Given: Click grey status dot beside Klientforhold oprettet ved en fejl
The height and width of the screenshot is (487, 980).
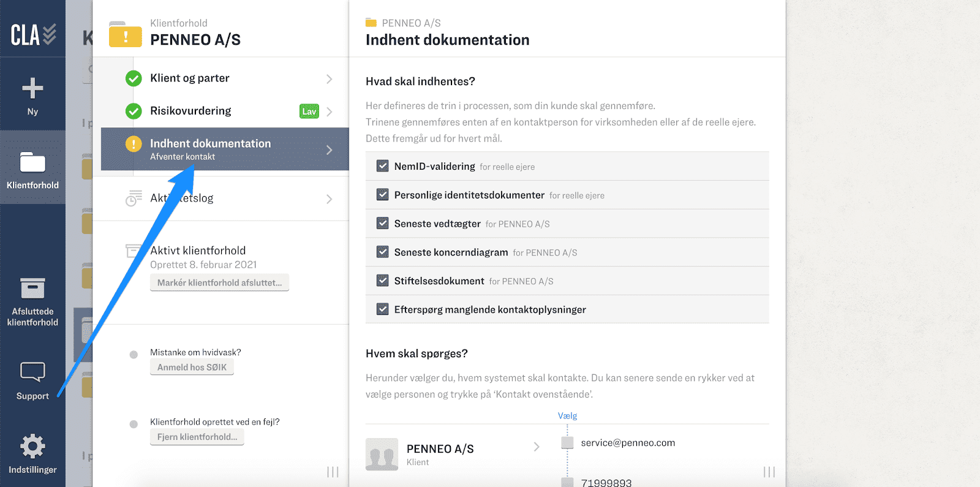Looking at the screenshot, I should (134, 424).
